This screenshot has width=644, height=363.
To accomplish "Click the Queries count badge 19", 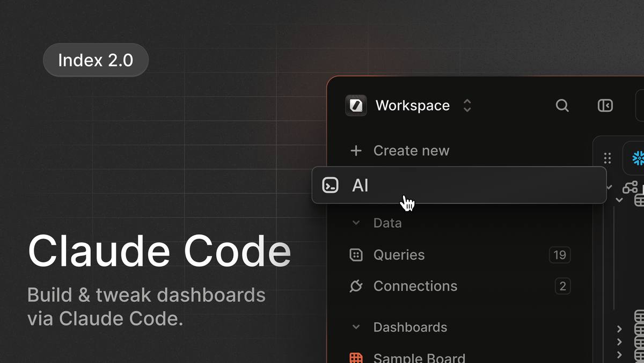I will pos(560,255).
